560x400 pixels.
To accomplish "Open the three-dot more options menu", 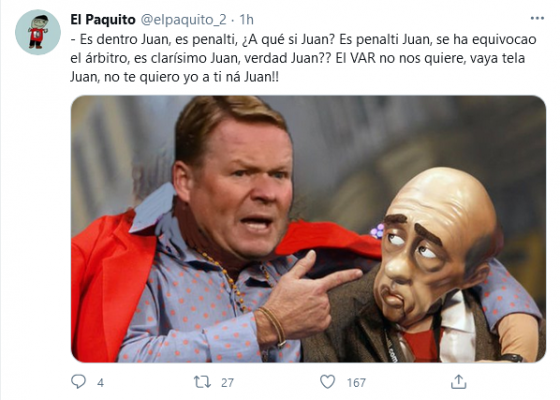I will tap(537, 18).
